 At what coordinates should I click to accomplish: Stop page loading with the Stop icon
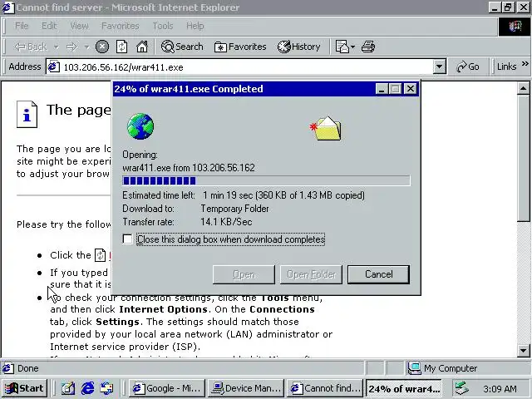coord(102,47)
